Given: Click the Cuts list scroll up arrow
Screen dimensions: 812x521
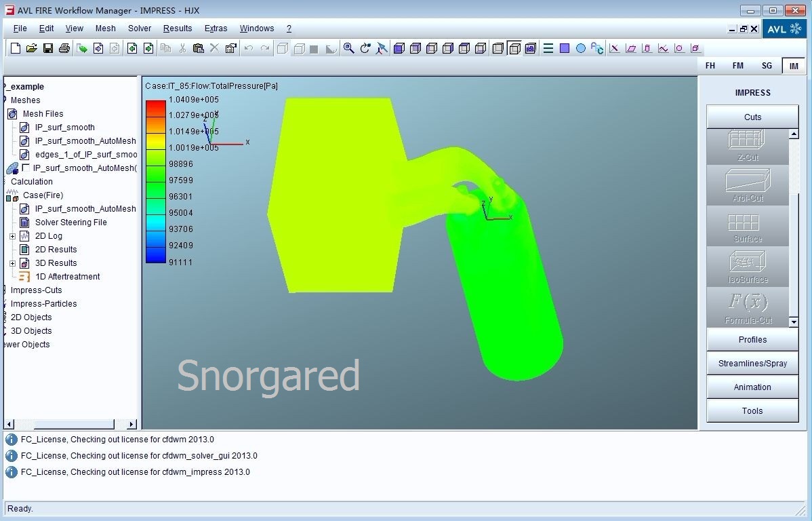Looking at the screenshot, I should click(x=794, y=134).
